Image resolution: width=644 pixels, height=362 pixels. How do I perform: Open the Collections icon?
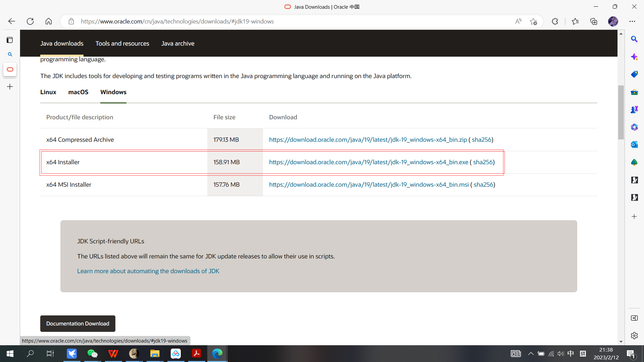click(594, 21)
